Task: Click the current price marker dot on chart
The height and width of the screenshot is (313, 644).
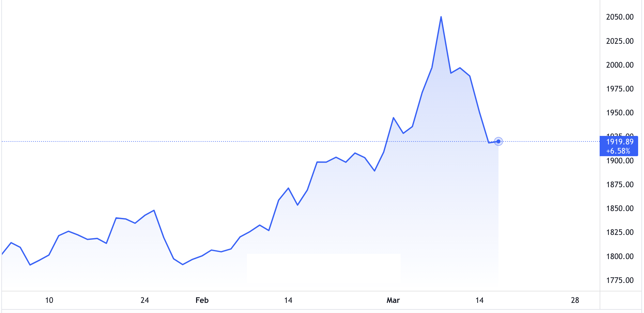Action: 498,141
